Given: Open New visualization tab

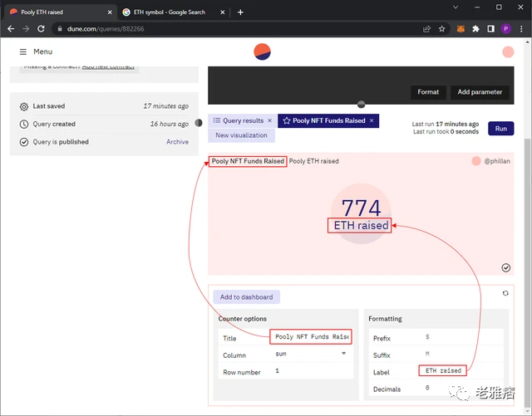Looking at the screenshot, I should click(x=241, y=135).
